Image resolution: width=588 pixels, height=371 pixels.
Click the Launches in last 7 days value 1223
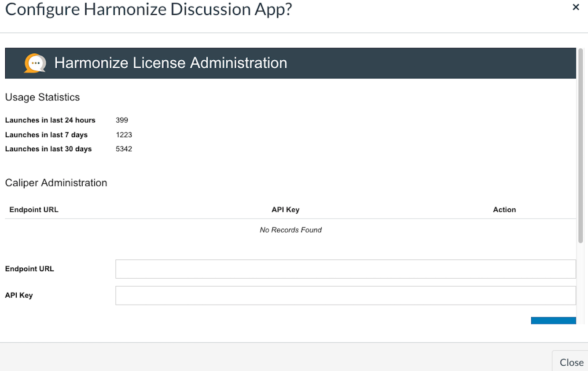[124, 135]
